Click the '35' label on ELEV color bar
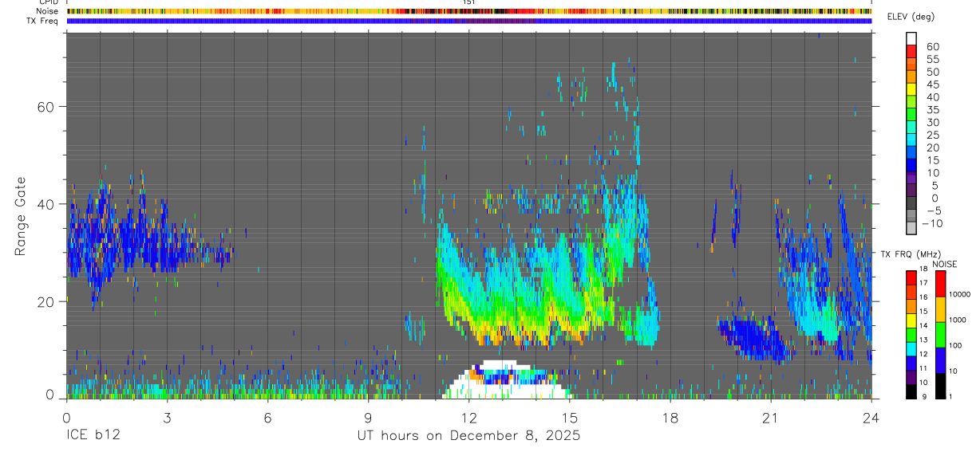 click(931, 110)
